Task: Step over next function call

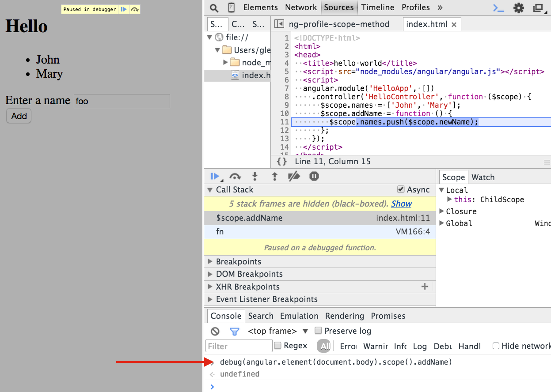Action: 235,177
